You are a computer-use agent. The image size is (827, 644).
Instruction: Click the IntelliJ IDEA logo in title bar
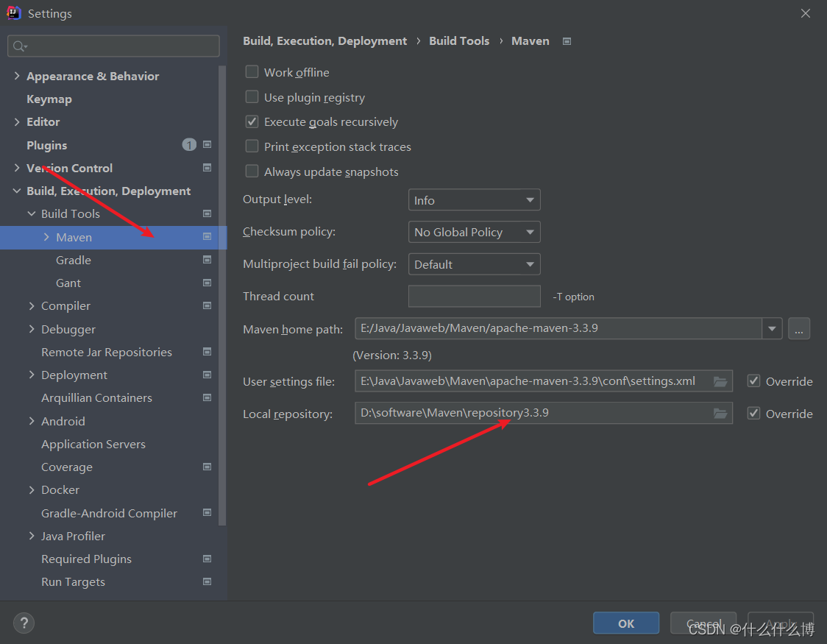pyautogui.click(x=13, y=13)
